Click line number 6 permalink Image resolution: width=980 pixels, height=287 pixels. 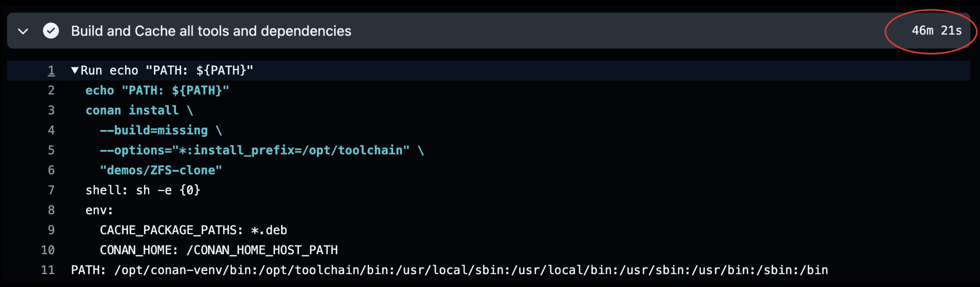pos(51,170)
